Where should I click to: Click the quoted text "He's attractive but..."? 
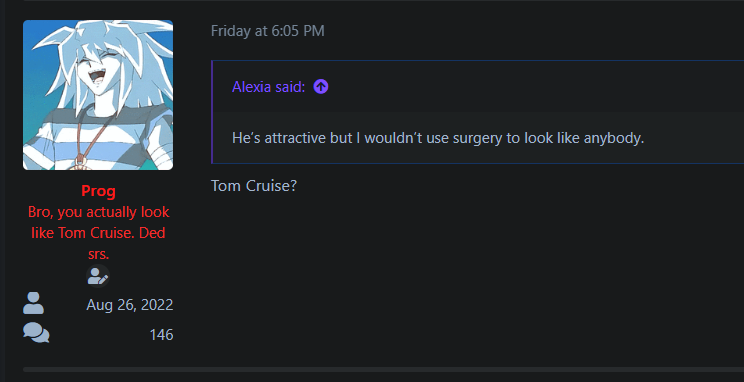438,138
